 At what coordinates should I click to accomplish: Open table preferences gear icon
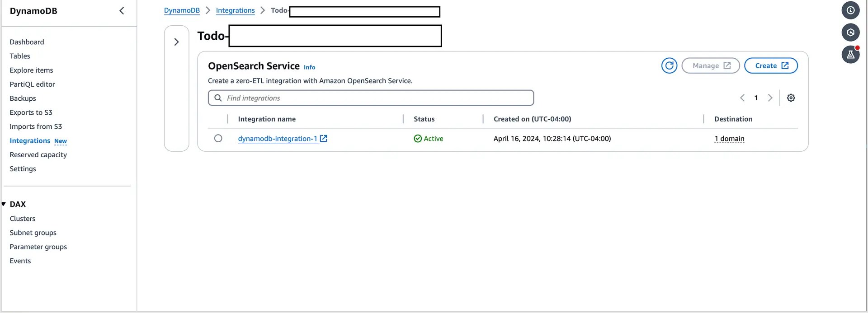pos(791,98)
